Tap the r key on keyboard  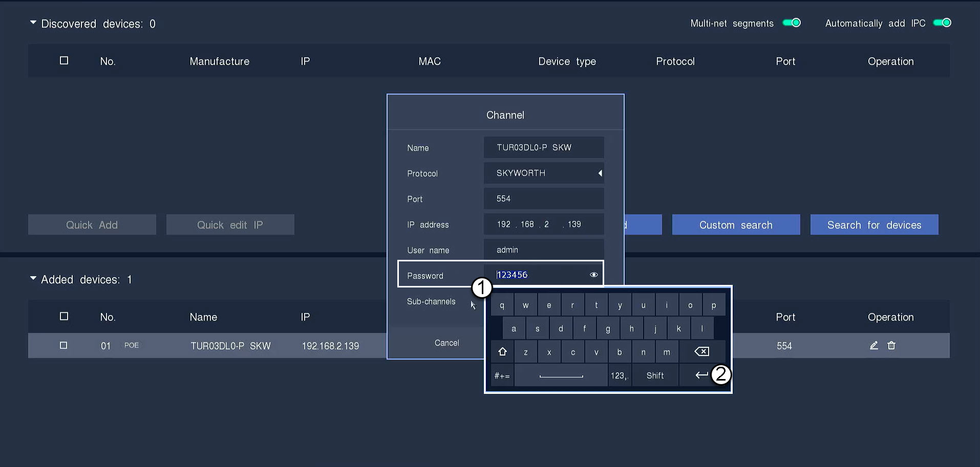572,305
